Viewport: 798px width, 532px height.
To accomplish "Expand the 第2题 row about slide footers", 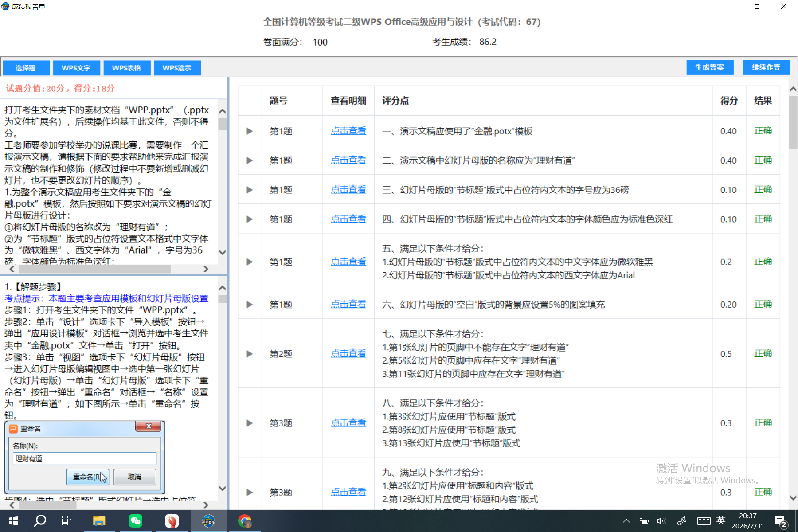I will tap(250, 354).
